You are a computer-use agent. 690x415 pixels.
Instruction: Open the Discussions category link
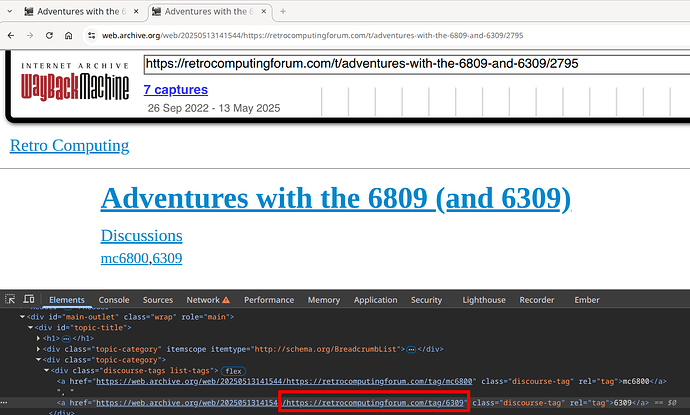(x=141, y=236)
